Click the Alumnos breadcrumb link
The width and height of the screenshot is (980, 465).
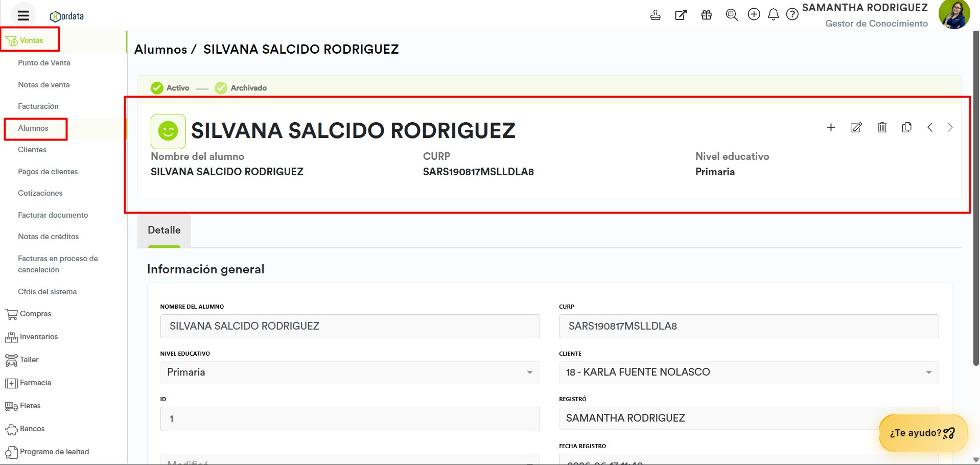pos(160,50)
